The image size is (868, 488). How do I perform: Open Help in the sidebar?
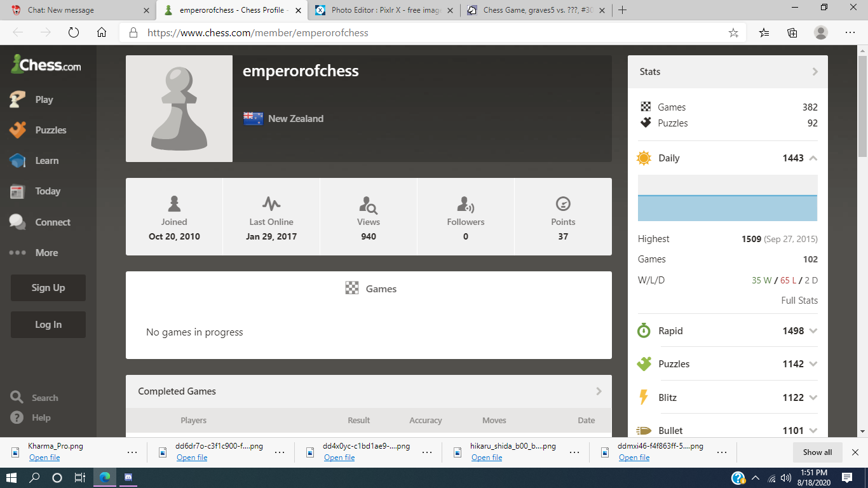coord(32,417)
